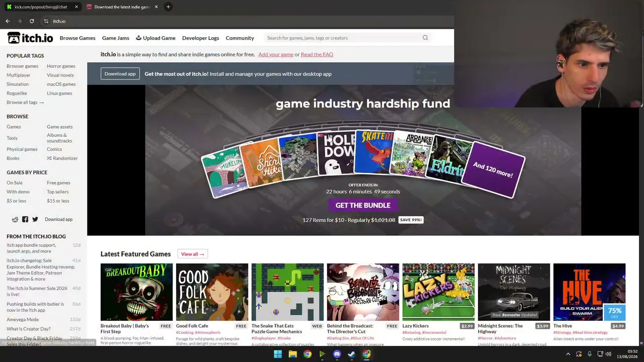The image size is (644, 362).
Task: Open the Horror games tag
Action: (61, 66)
